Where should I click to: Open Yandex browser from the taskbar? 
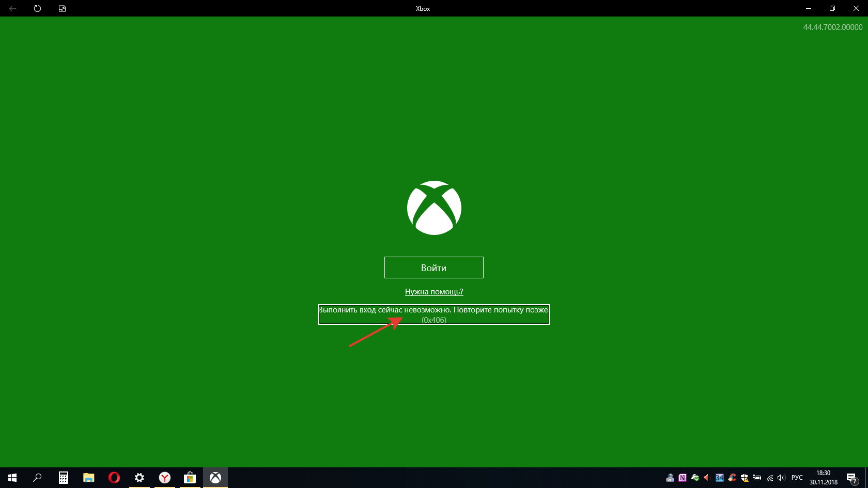[x=165, y=478]
